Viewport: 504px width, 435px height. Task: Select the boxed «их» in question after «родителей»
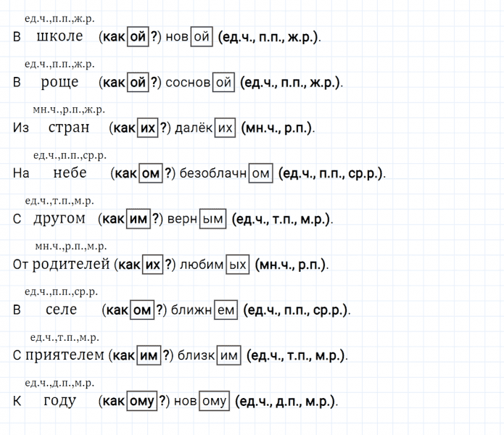pyautogui.click(x=152, y=265)
